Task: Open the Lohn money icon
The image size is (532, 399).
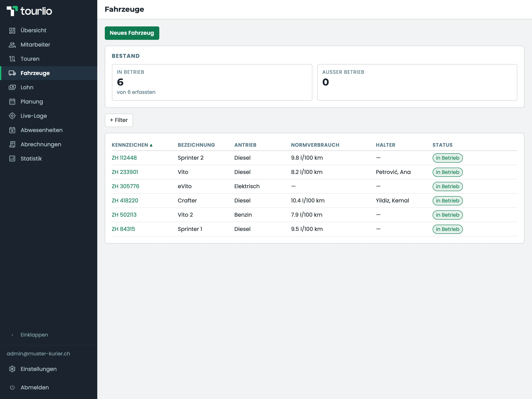Action: 12,87
